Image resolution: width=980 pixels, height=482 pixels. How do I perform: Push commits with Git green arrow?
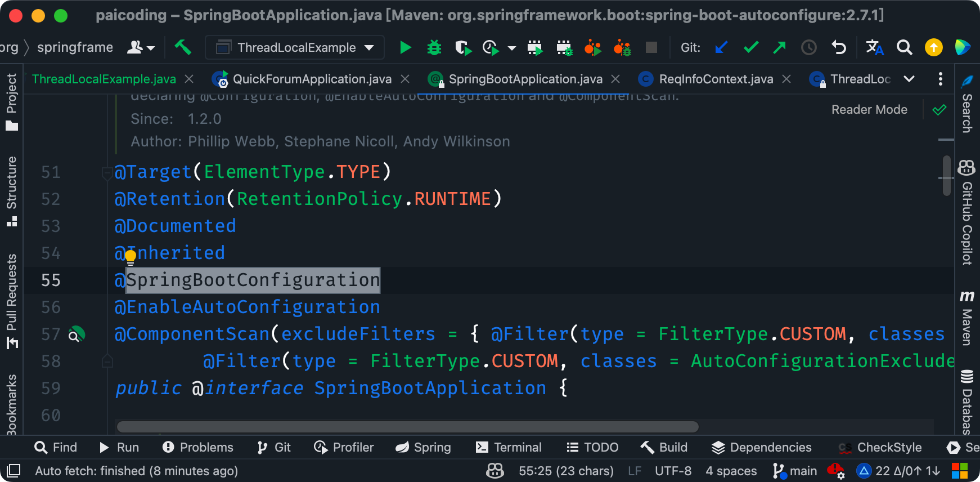point(779,47)
